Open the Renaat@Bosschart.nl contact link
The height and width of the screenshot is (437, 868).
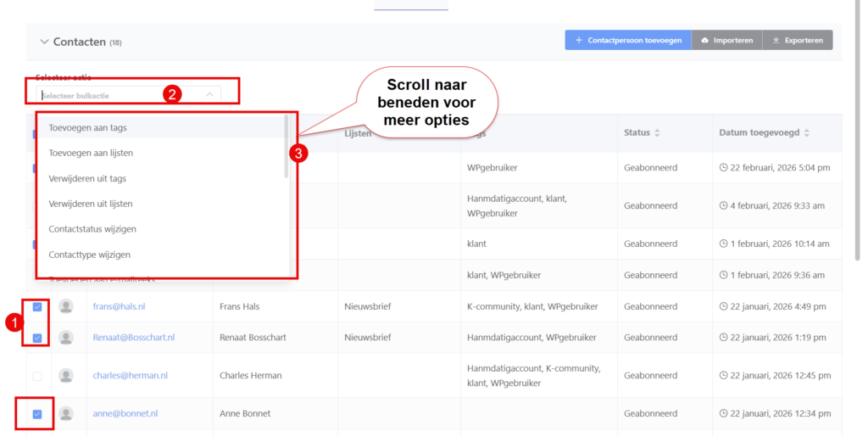tap(133, 338)
